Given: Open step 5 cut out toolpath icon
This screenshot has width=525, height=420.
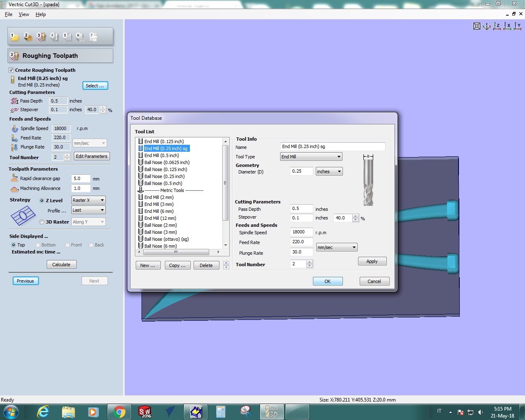Looking at the screenshot, I should (x=67, y=37).
